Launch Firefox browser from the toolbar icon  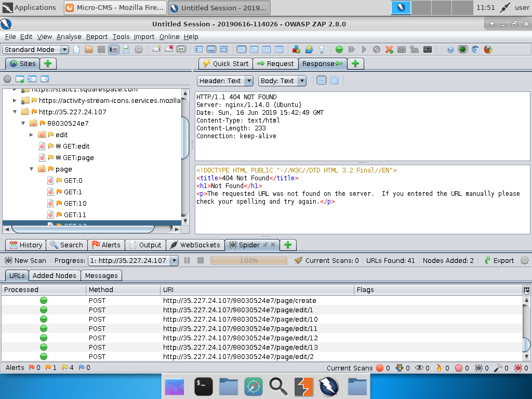click(488, 49)
